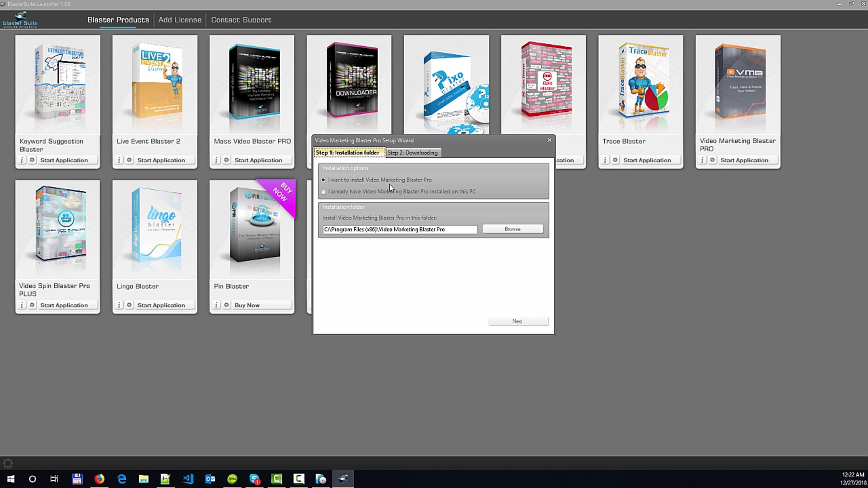Open Skype from the taskbar

[x=255, y=479]
